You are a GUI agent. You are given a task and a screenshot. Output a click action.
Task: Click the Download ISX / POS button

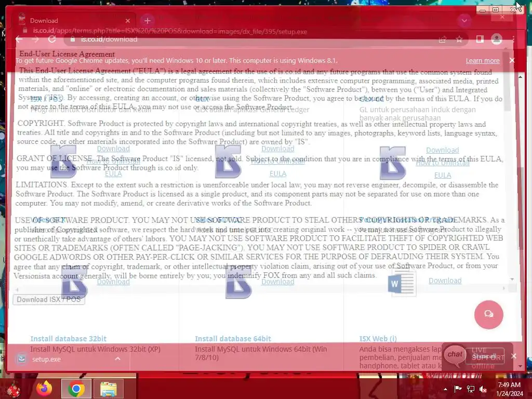coord(49,299)
